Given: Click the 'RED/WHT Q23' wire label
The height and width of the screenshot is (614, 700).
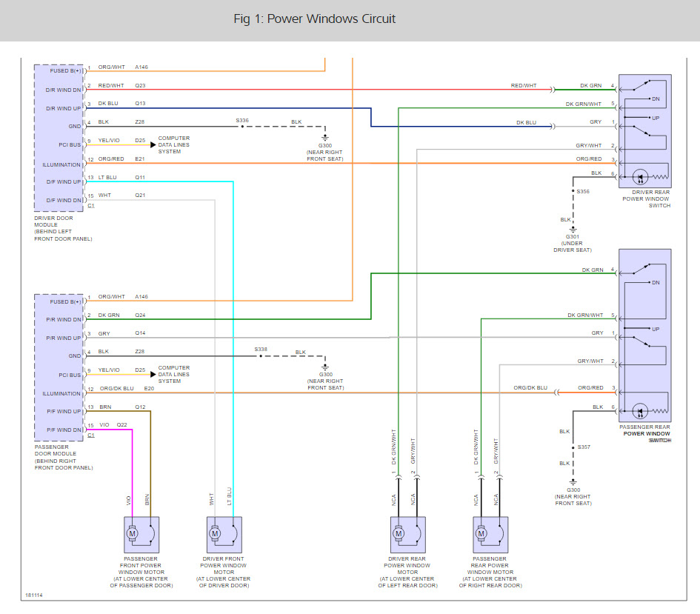Looking at the screenshot, I should [x=122, y=85].
